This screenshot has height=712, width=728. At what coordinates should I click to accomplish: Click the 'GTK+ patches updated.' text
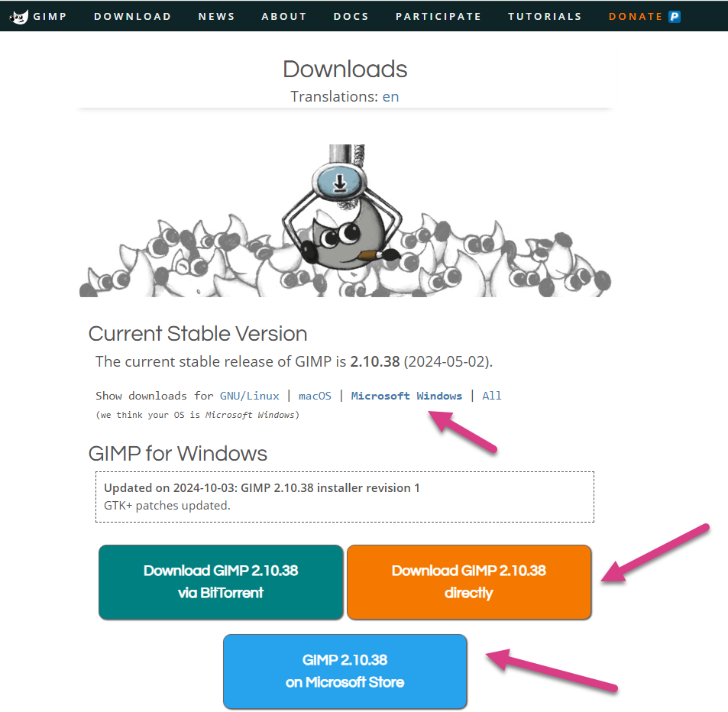[x=167, y=505]
